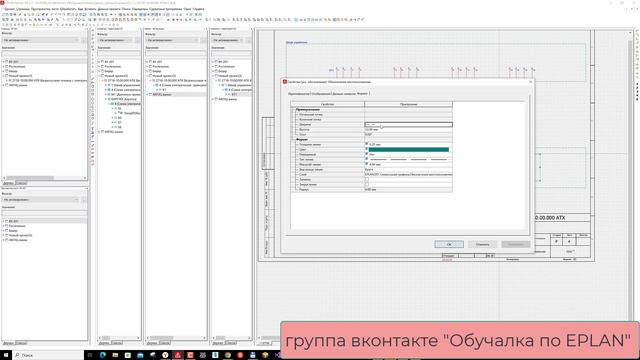This screenshot has width=640, height=360.
Task: Click Отмена button in properties dialog
Action: [482, 244]
